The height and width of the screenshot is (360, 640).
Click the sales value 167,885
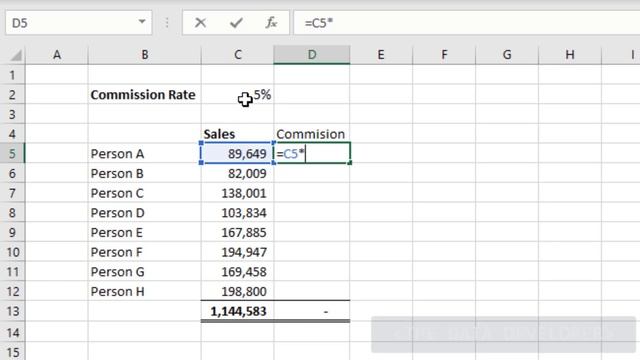point(238,232)
